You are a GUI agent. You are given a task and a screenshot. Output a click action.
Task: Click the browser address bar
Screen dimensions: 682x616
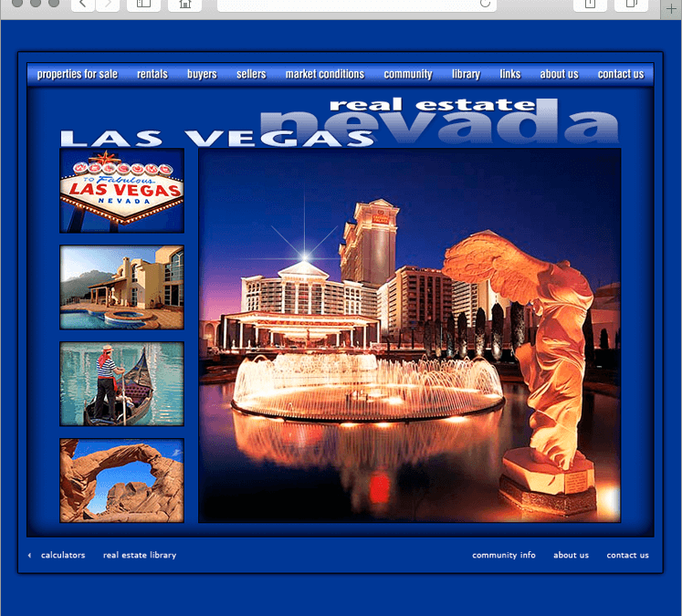357,5
